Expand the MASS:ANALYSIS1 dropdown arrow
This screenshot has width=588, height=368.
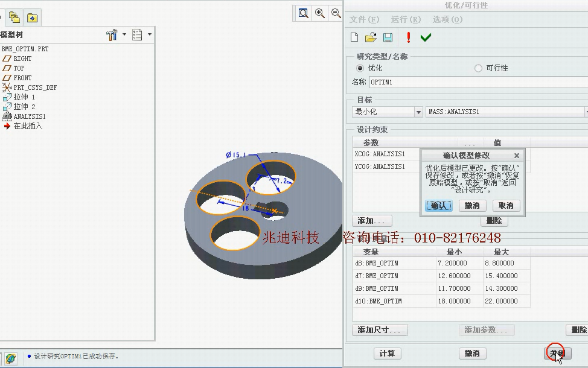point(584,112)
